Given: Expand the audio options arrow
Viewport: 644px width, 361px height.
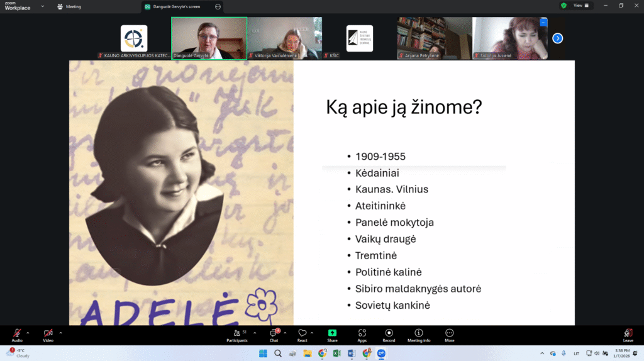Looking at the screenshot, I should coord(28,332).
